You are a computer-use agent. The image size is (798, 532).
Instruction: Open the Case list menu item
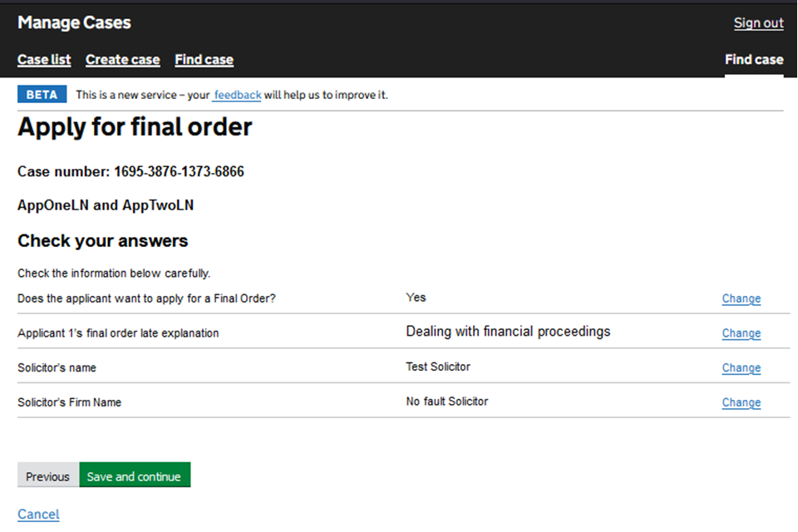point(44,60)
